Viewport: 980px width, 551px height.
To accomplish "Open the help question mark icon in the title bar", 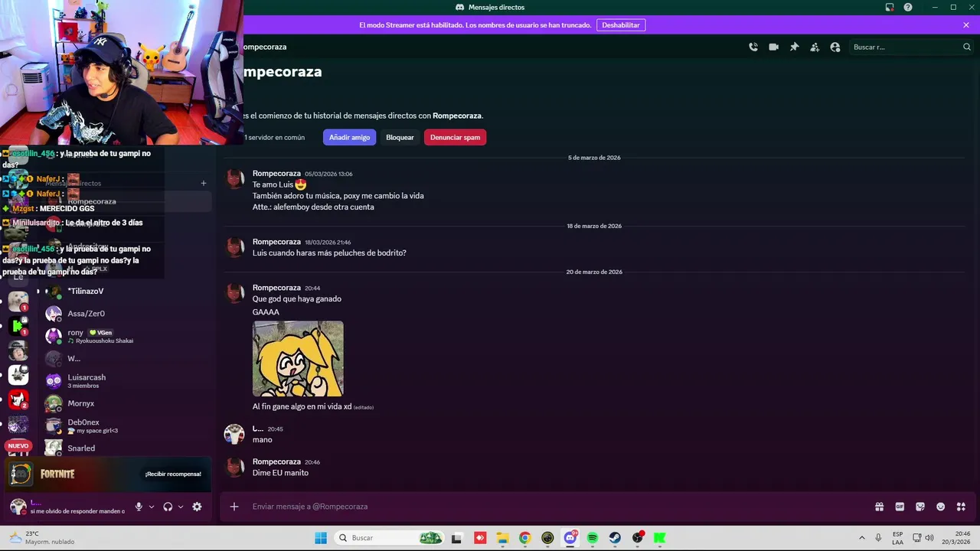I will click(908, 7).
